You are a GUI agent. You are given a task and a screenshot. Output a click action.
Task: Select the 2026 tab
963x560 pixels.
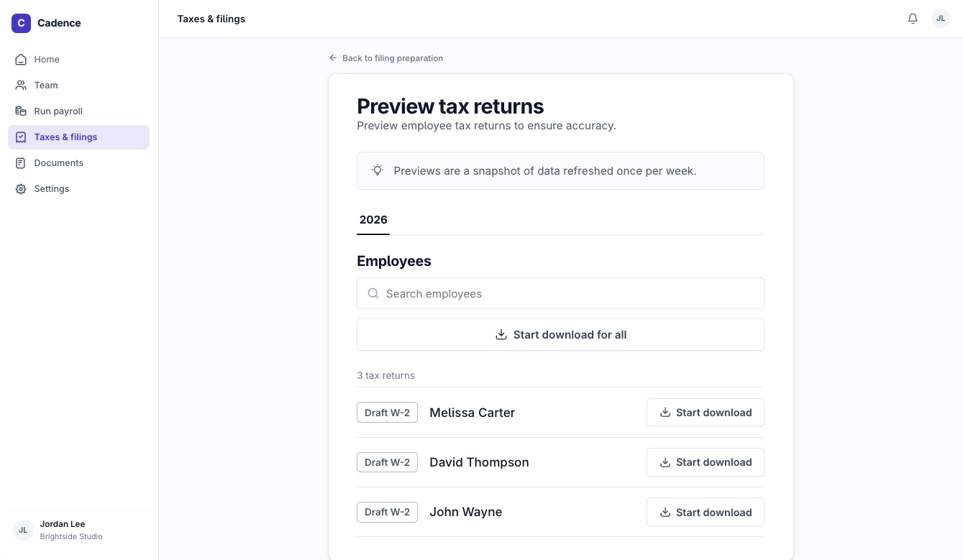coord(373,220)
